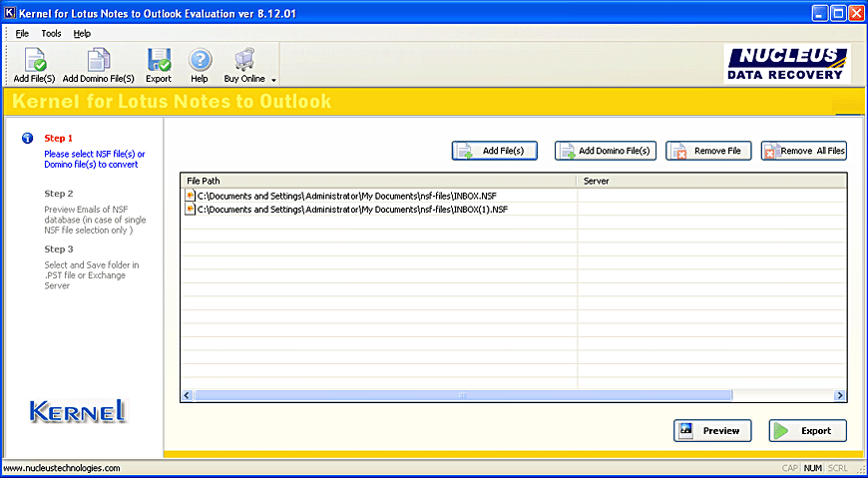Click the Remove All Files button
This screenshot has width=868, height=478.
[x=804, y=151]
